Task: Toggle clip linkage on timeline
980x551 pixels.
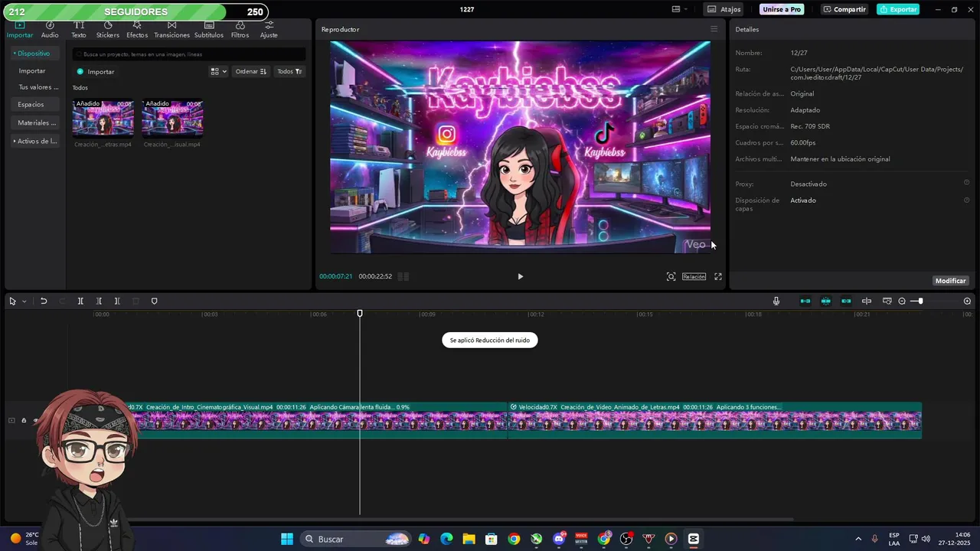Action: point(846,301)
